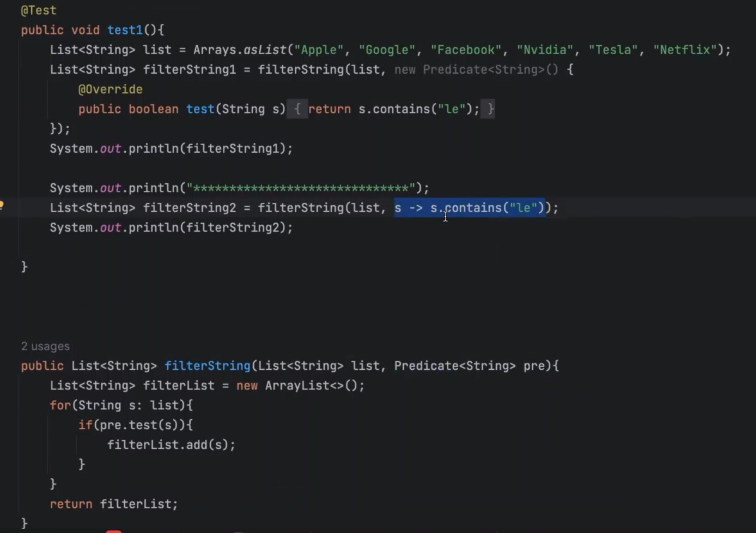Click the yellow lightbulb intention icon
The height and width of the screenshot is (533, 756).
point(1,206)
